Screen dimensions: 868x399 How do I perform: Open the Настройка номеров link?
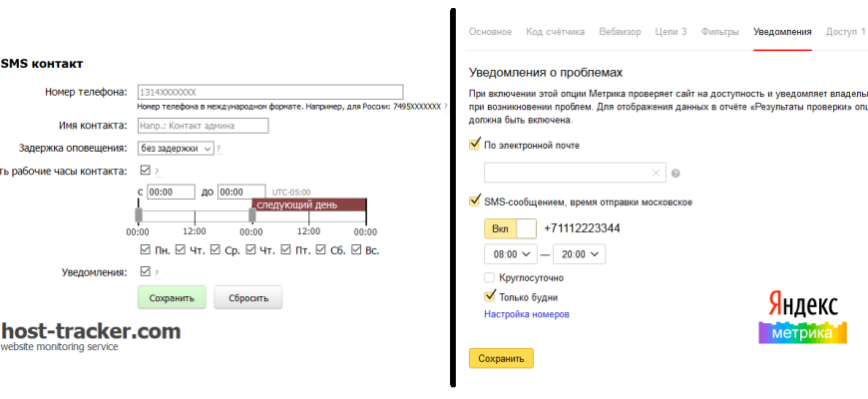[x=526, y=314]
